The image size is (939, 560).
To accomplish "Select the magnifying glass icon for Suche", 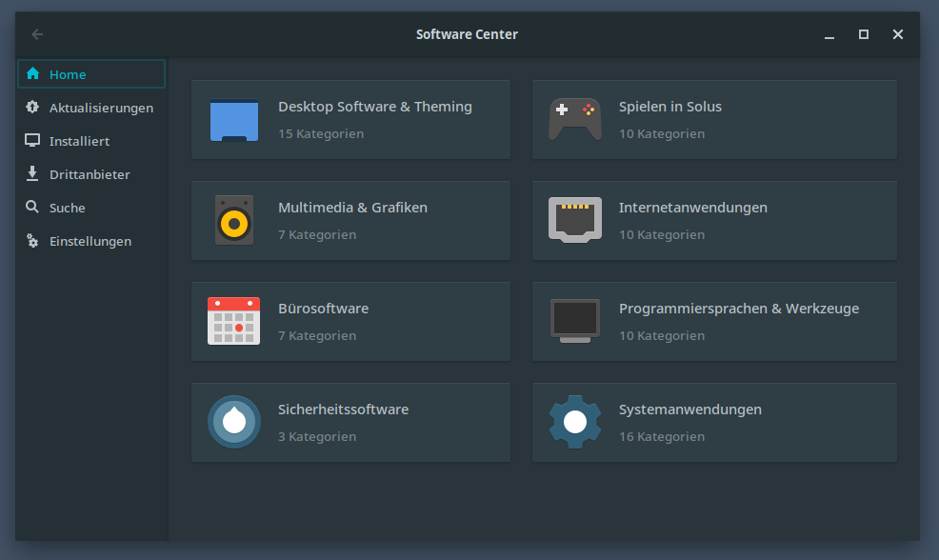I will click(33, 207).
